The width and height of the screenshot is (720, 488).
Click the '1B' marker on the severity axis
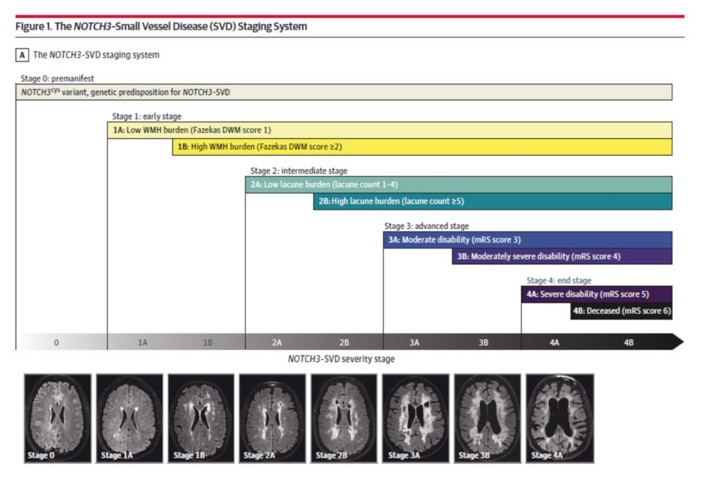[208, 342]
